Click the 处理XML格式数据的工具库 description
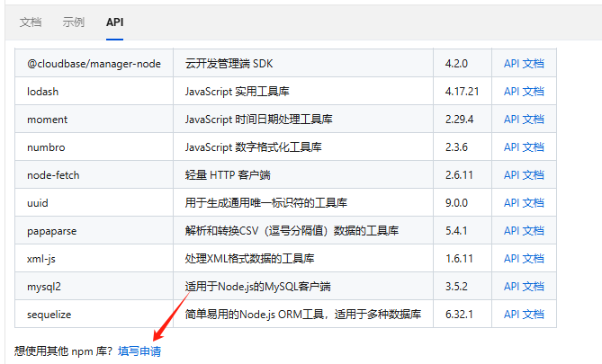 249,259
